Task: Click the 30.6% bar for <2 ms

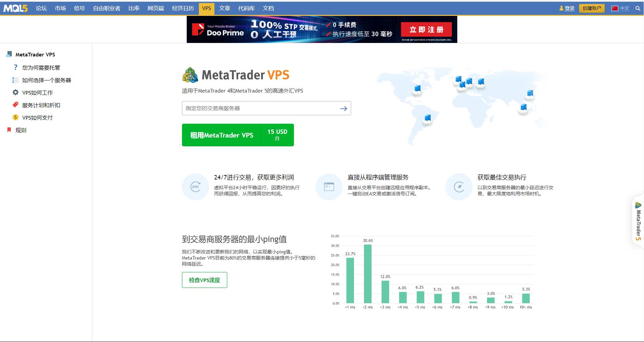Action: pos(368,274)
